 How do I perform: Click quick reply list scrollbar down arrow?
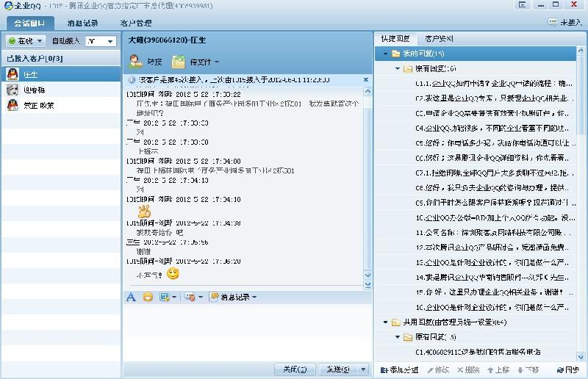pyautogui.click(x=581, y=357)
